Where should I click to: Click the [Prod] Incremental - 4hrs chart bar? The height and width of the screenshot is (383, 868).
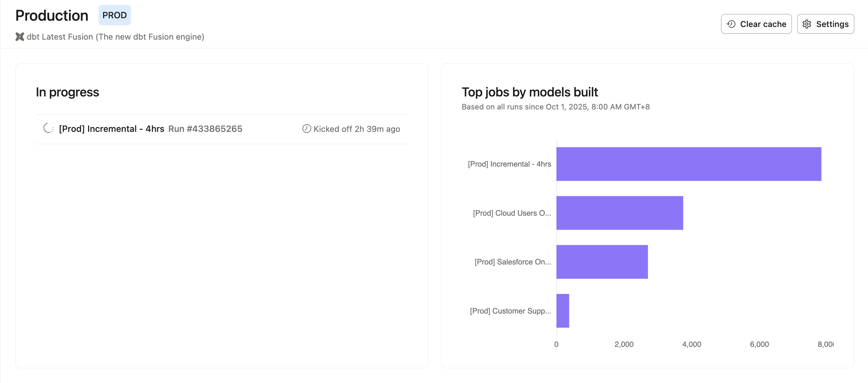[x=688, y=164]
